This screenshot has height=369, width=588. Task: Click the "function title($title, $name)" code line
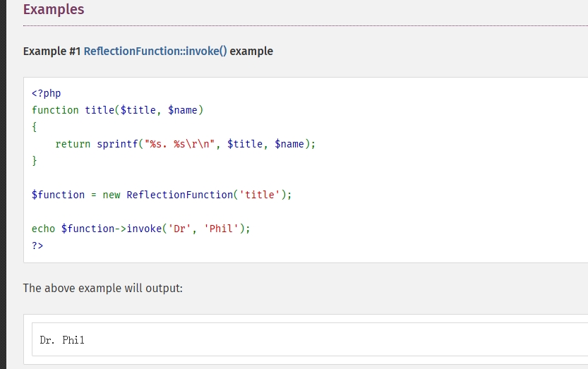117,110
